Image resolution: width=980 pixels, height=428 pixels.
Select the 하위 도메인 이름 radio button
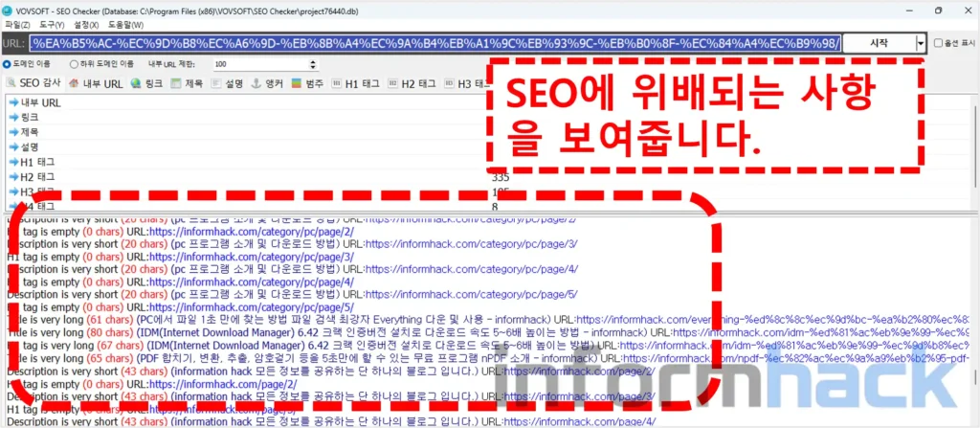point(75,63)
